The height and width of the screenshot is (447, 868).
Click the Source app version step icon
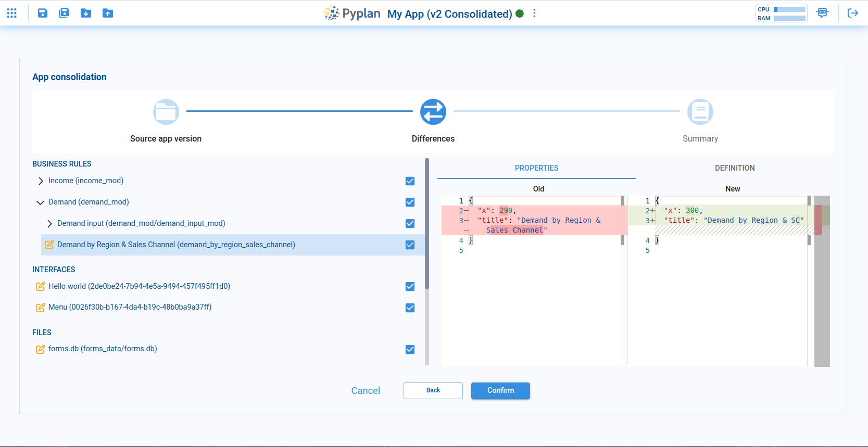166,112
